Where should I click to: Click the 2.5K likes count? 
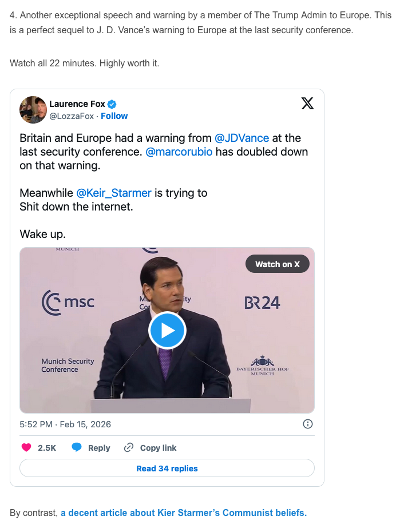click(x=47, y=448)
